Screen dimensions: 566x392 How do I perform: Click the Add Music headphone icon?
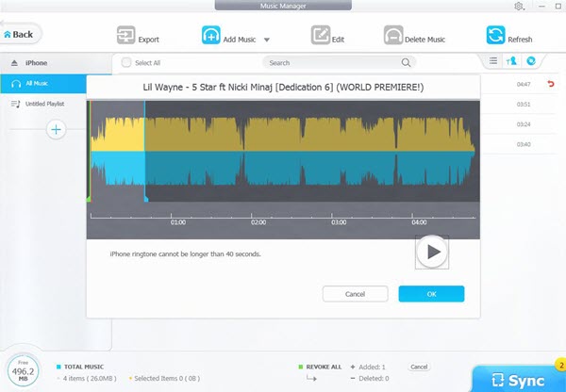[210, 35]
